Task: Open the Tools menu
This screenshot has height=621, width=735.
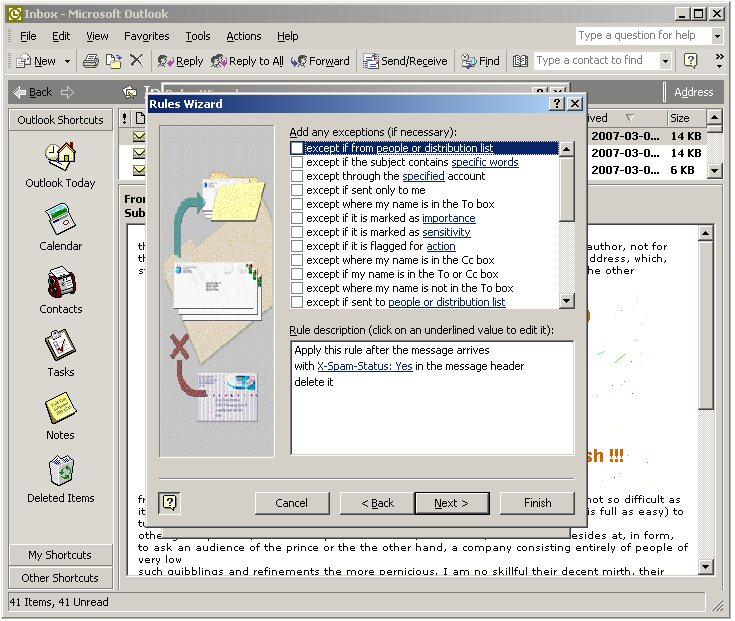Action: 198,36
